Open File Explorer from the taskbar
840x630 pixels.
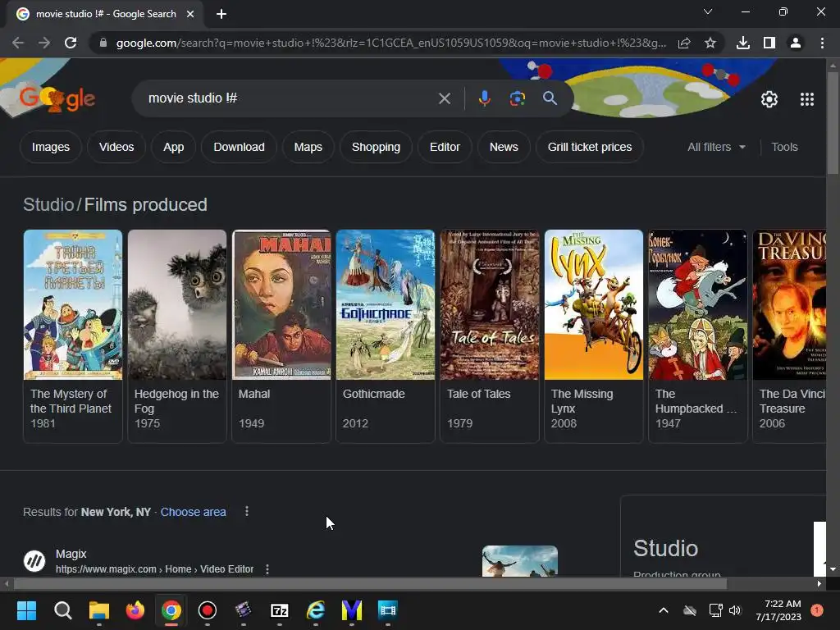(98, 610)
